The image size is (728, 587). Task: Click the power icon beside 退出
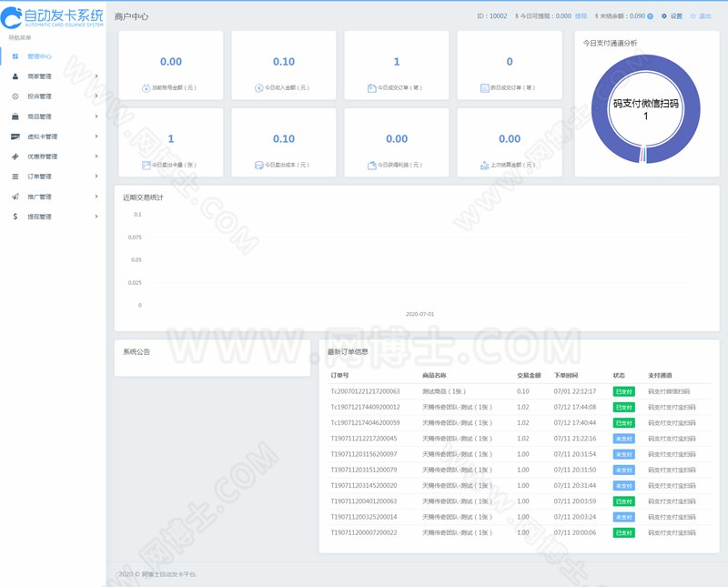(x=693, y=16)
